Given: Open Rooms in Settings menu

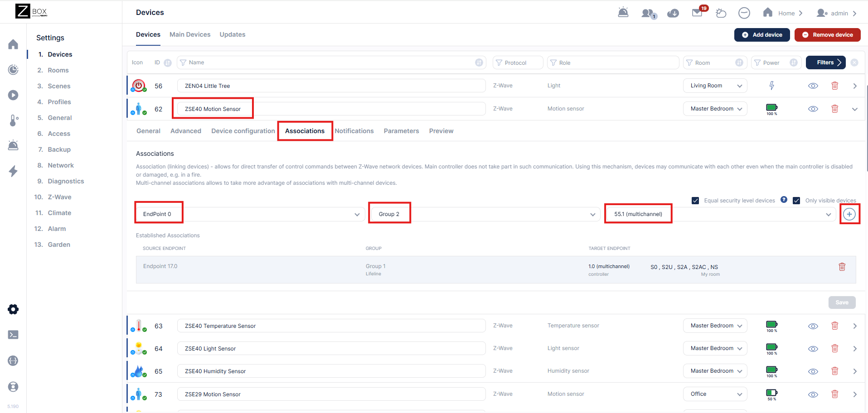Looking at the screenshot, I should (x=58, y=70).
